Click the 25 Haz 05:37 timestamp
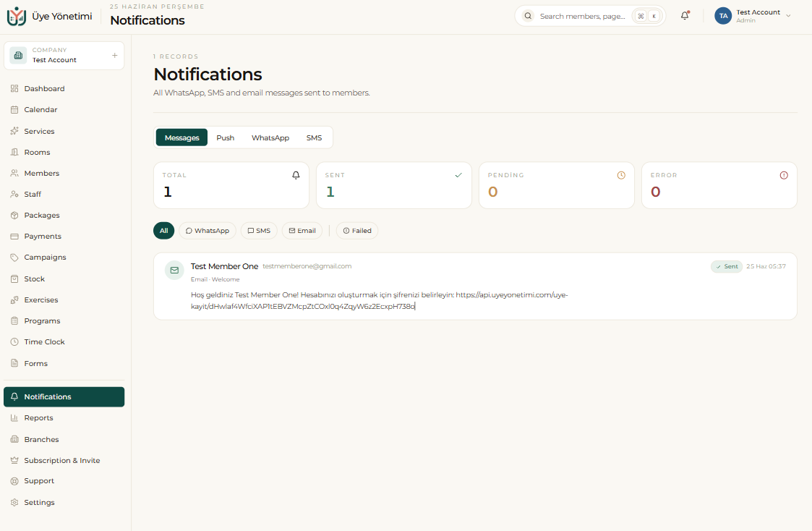 pos(766,266)
